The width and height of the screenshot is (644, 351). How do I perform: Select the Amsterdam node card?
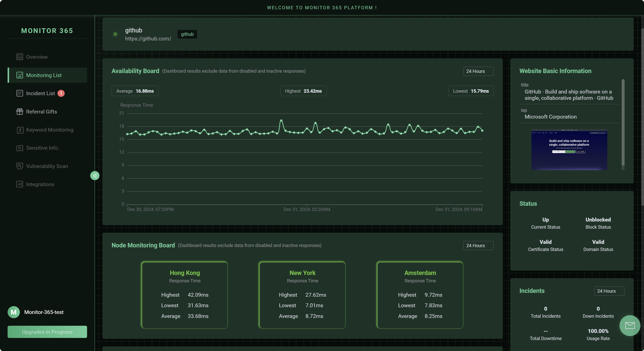coord(420,295)
